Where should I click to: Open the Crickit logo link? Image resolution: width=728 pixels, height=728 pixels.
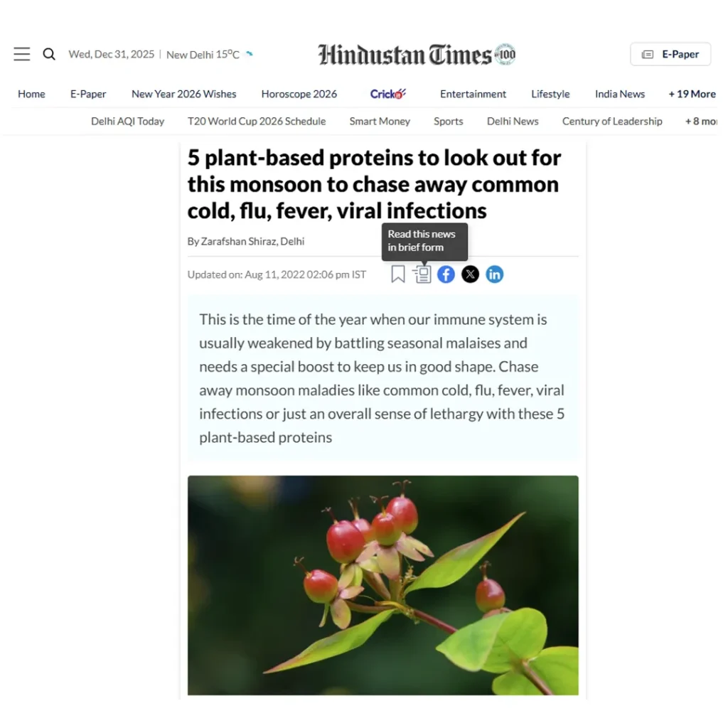tap(387, 94)
